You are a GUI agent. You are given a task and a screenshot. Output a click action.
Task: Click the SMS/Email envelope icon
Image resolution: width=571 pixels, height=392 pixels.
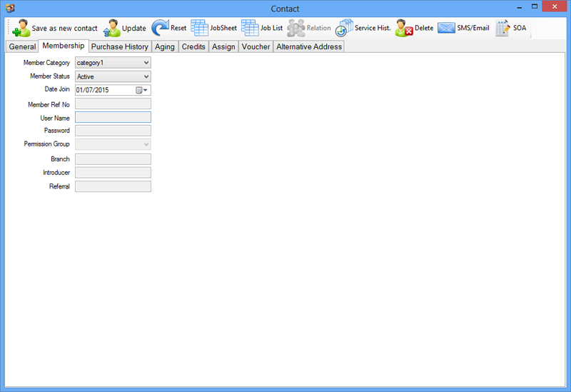[x=447, y=28]
